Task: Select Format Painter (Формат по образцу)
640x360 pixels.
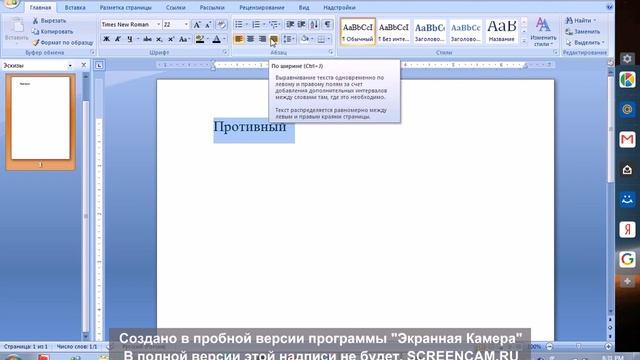Action: tap(63, 42)
